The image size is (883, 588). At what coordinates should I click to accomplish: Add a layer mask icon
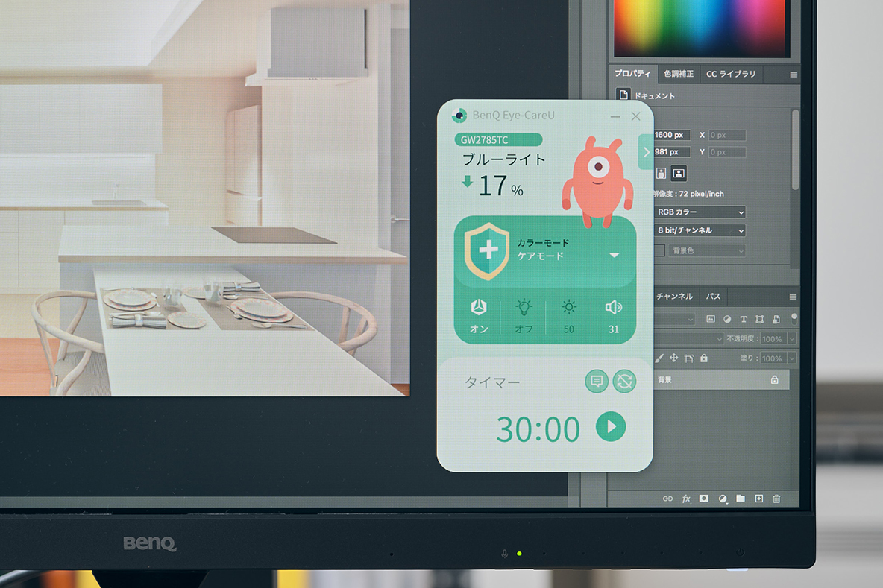pyautogui.click(x=704, y=499)
